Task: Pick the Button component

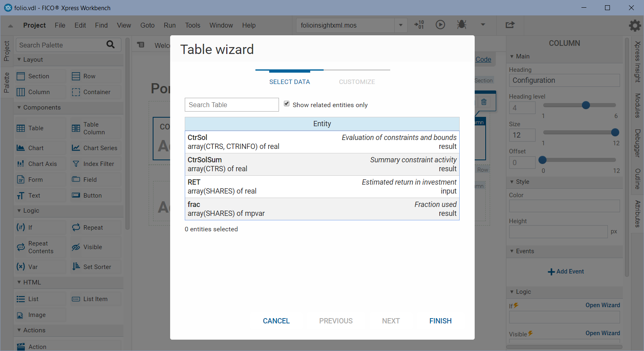Action: [x=96, y=196]
